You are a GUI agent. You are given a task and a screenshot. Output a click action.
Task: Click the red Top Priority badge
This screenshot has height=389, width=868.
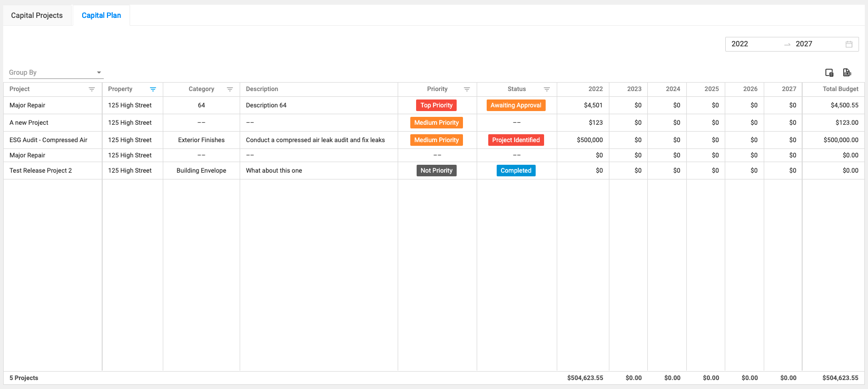(437, 105)
